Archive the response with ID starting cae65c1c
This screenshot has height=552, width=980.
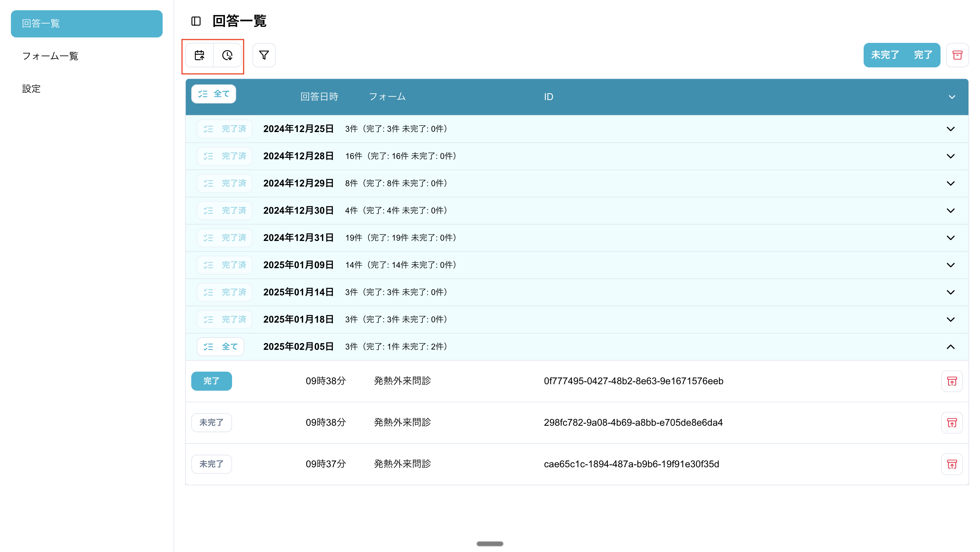point(951,464)
